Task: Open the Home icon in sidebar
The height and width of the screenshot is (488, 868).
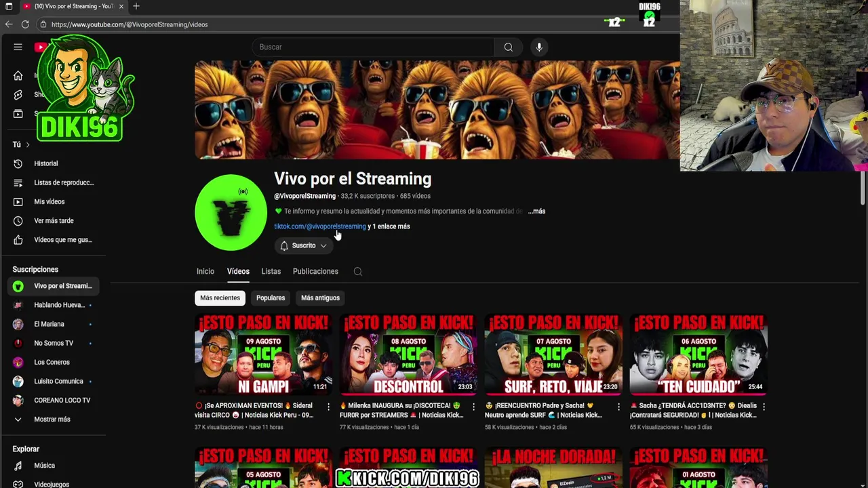Action: [18, 75]
